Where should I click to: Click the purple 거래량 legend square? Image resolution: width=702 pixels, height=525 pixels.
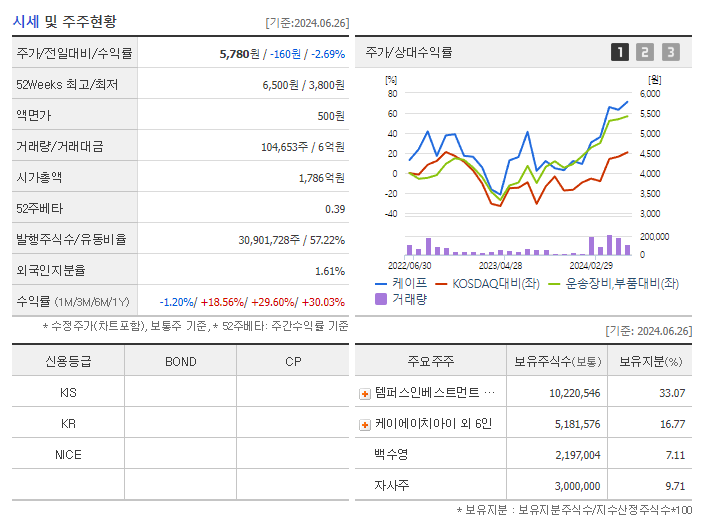pyautogui.click(x=381, y=299)
